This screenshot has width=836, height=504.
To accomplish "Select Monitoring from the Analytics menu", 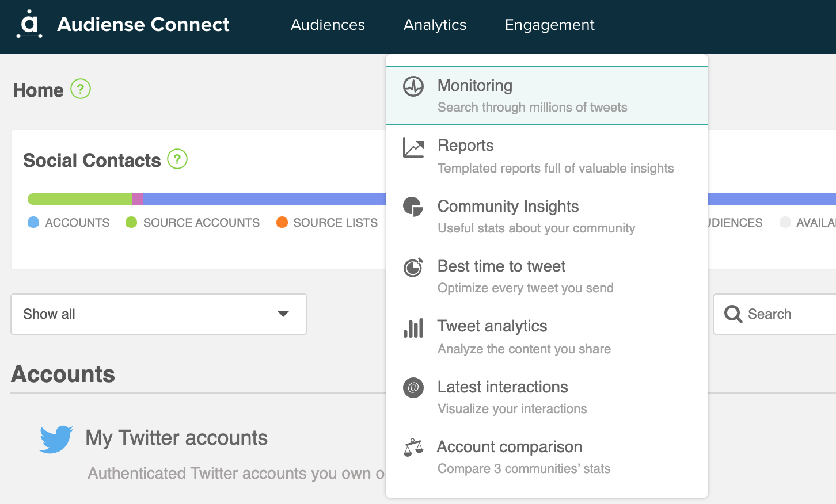I will 547,96.
